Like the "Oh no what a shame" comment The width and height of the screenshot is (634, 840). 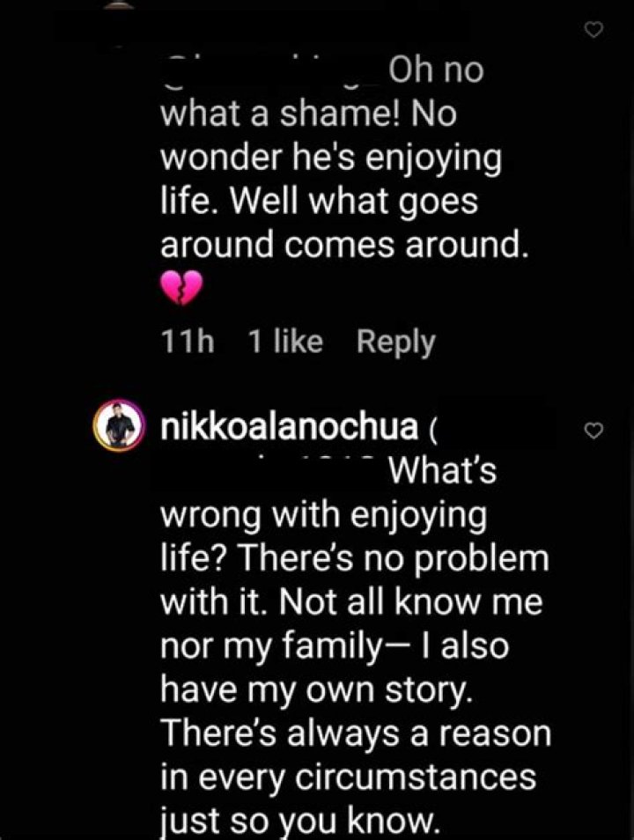click(594, 31)
